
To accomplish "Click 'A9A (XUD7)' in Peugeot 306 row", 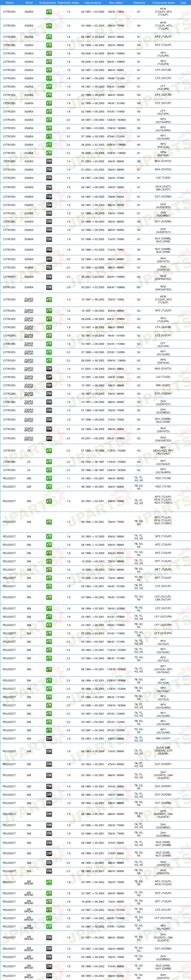I will click(163, 738).
